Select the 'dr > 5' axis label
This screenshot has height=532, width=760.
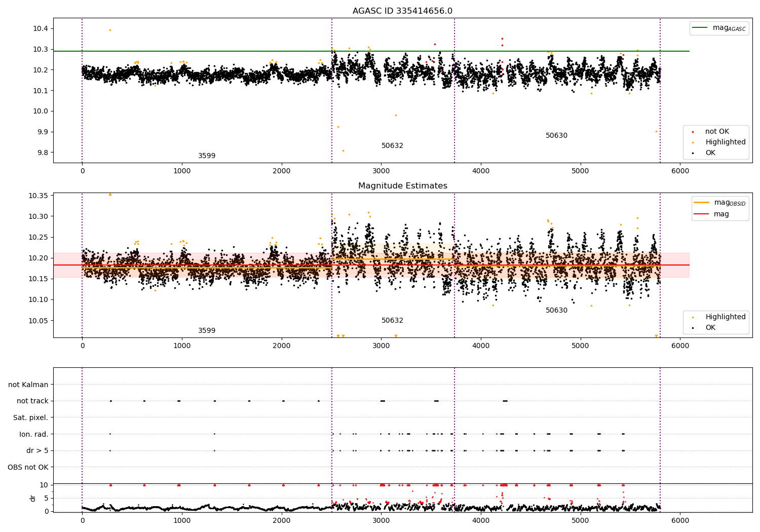[37, 450]
